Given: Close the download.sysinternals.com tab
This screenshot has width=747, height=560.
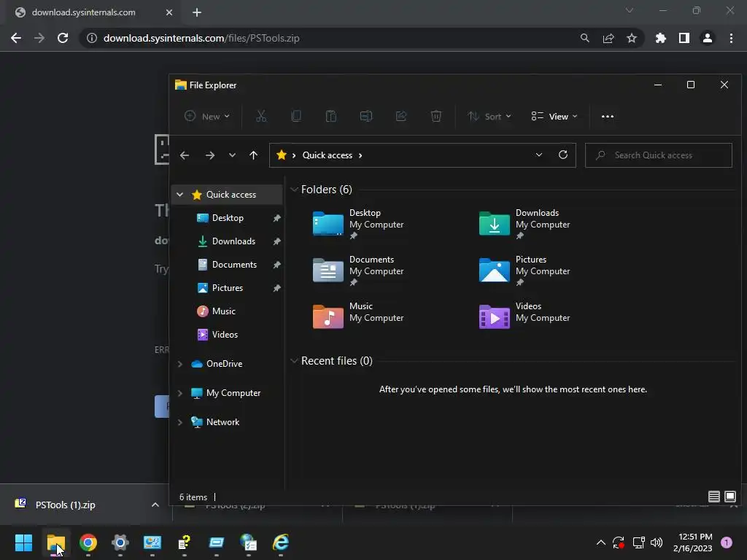Looking at the screenshot, I should (x=169, y=12).
